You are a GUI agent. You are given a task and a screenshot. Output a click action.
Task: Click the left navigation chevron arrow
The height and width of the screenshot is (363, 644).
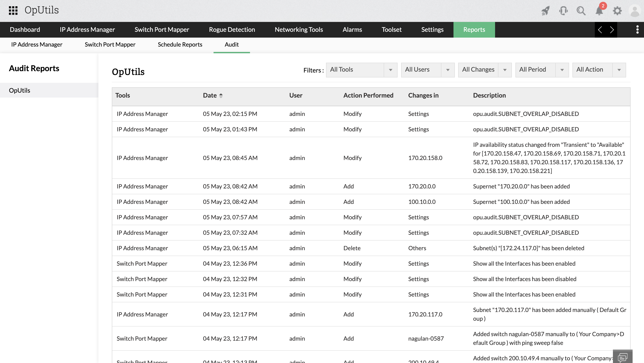click(600, 30)
